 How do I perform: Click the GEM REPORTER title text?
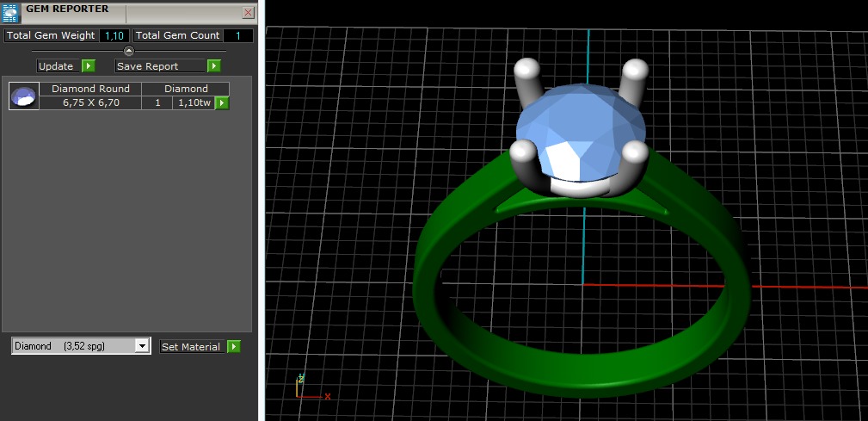click(68, 9)
